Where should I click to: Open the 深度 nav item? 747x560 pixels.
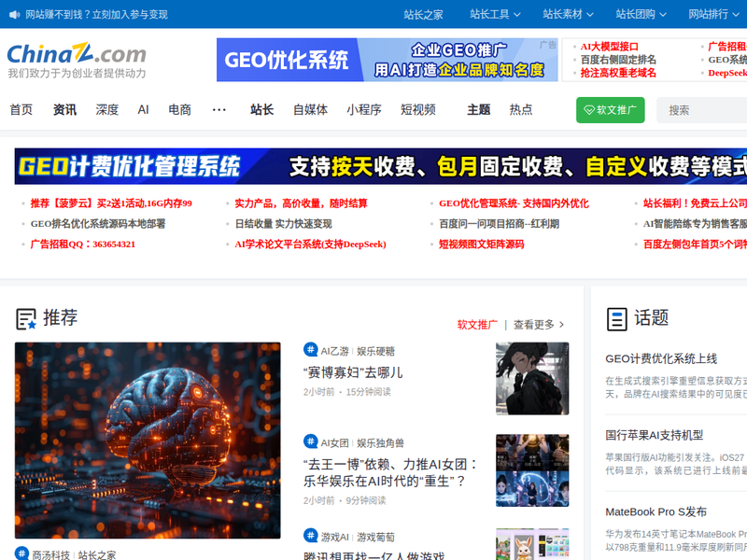coord(107,110)
